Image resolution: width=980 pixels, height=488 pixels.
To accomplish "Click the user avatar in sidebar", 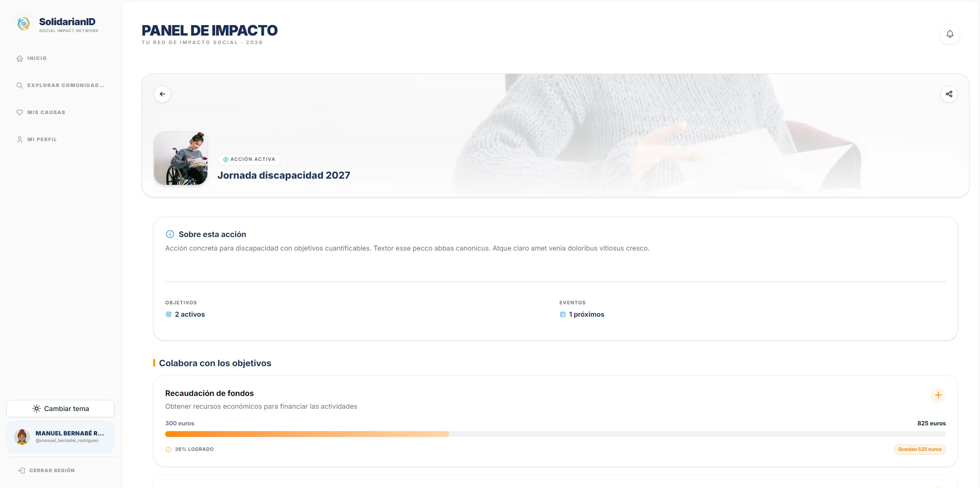I will pos(22,437).
